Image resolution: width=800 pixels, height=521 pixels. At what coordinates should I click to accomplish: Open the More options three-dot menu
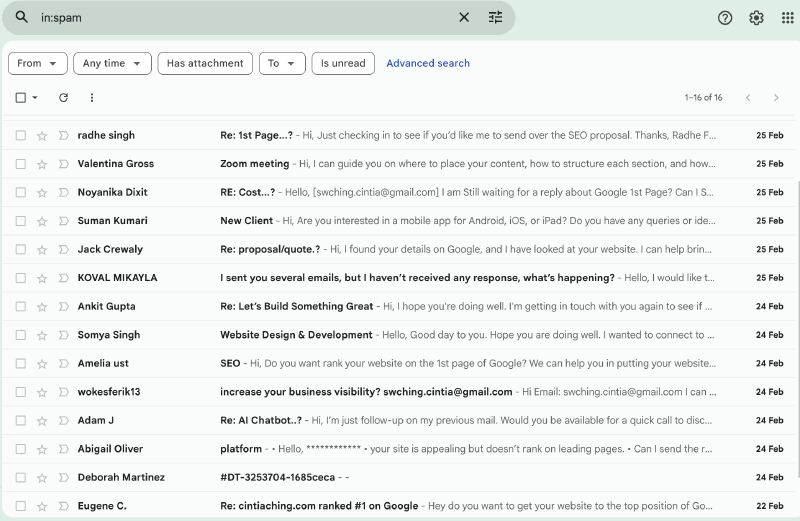[x=92, y=97]
